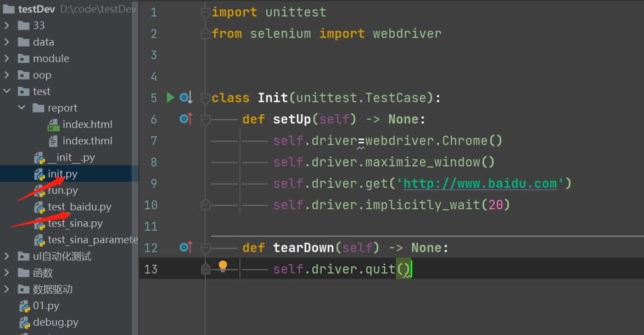This screenshot has height=335, width=644.
Task: Select debug.py in the project tree
Action: [x=55, y=322]
